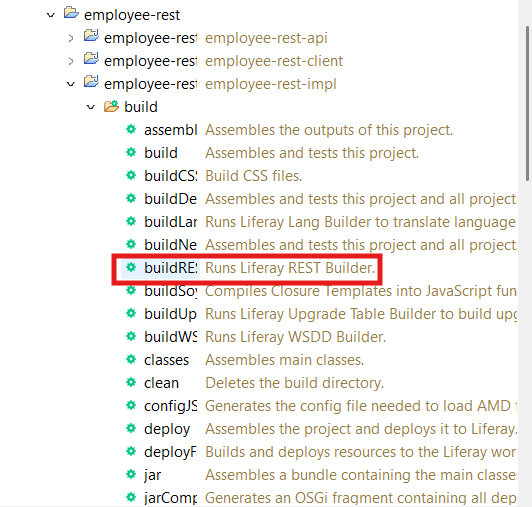Screen dimensions: 532x507
Task: Click the vertical scrollbar thumb
Action: [528, 104]
